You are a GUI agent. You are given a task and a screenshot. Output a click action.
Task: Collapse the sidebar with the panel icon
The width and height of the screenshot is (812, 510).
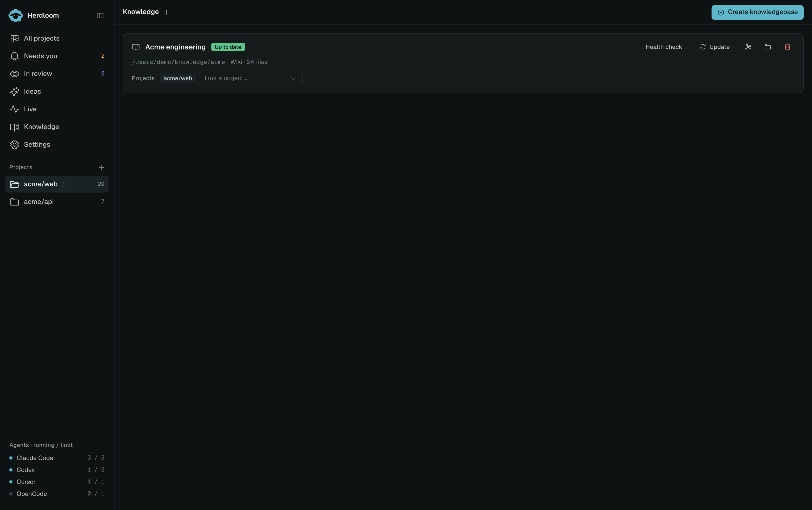coord(100,16)
